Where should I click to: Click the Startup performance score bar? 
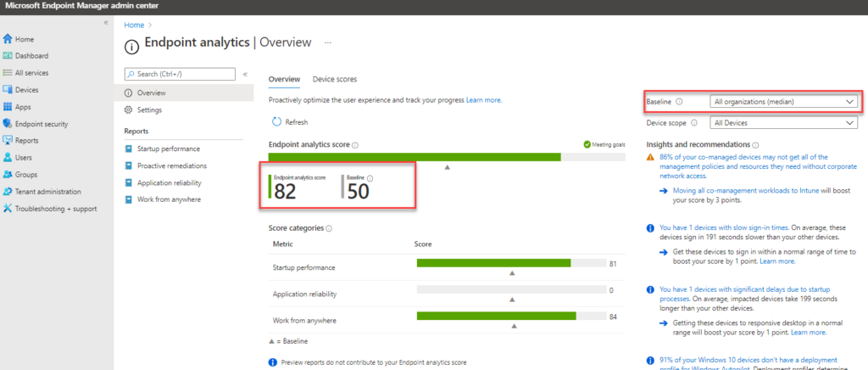tap(511, 263)
